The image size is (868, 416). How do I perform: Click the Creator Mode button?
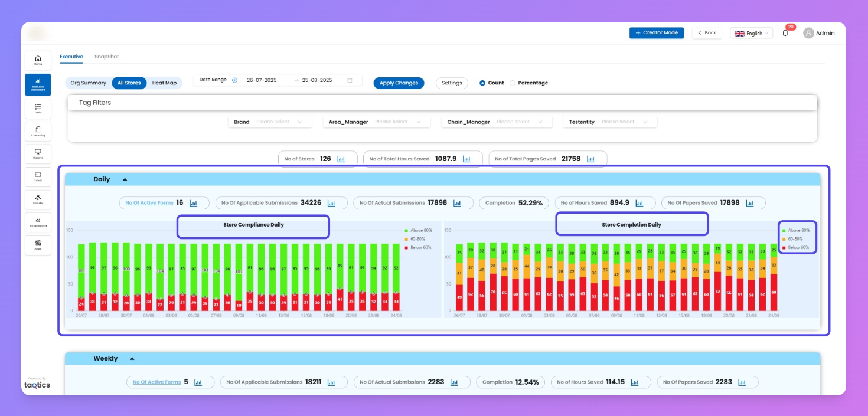(656, 33)
